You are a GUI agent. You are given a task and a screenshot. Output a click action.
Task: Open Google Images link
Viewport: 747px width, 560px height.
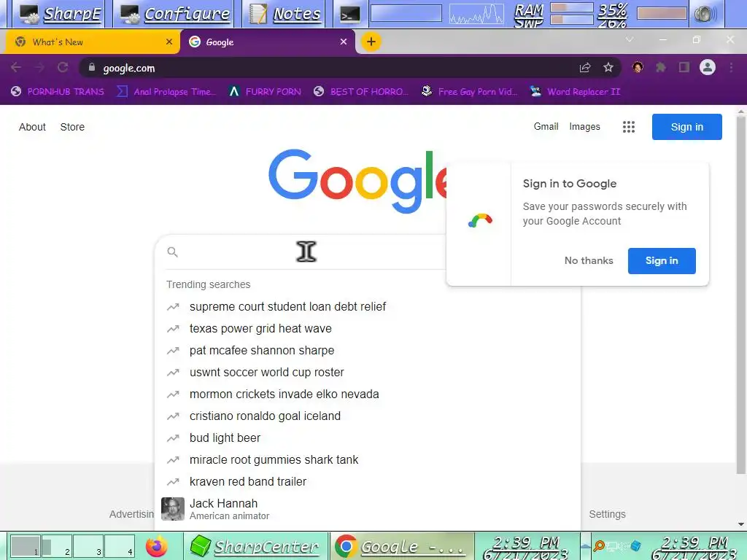click(584, 127)
